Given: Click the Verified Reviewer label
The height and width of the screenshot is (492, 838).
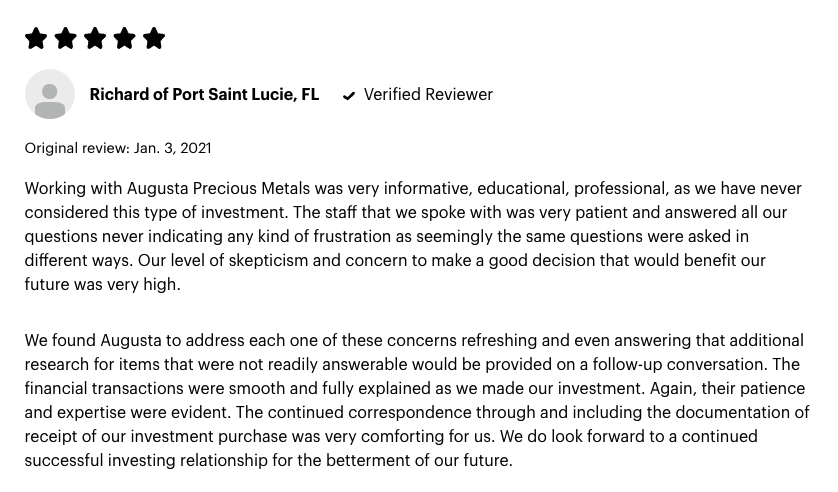Looking at the screenshot, I should coord(428,95).
